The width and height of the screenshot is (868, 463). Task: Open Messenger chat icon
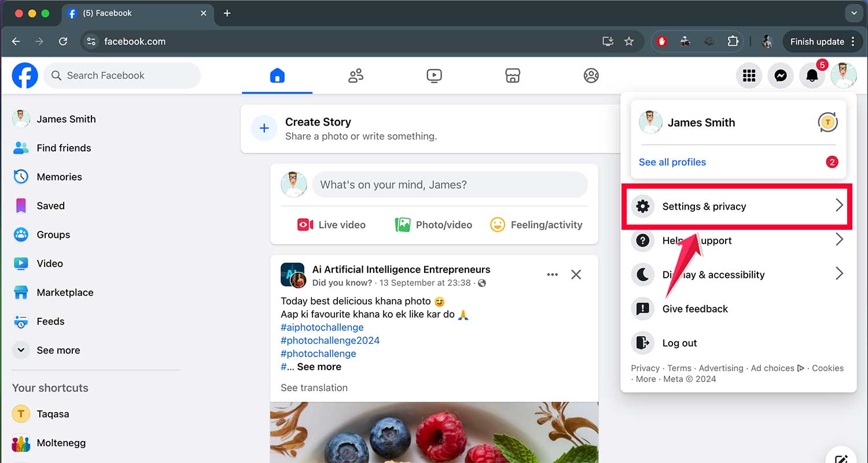click(781, 76)
